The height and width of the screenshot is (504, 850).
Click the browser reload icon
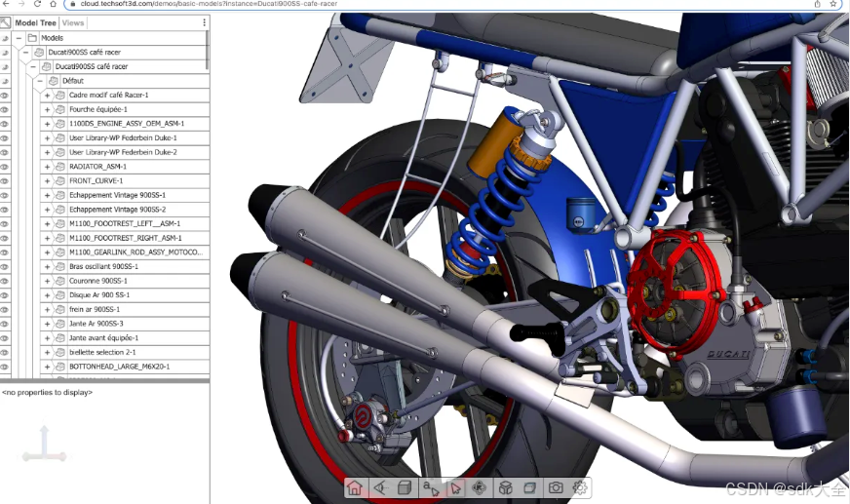point(37,3)
